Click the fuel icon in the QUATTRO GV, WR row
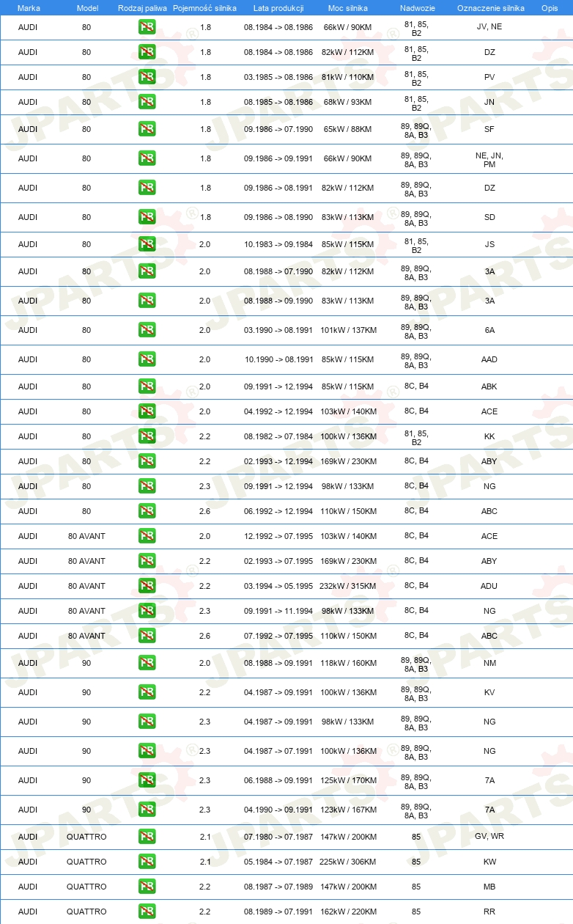 pyautogui.click(x=147, y=837)
